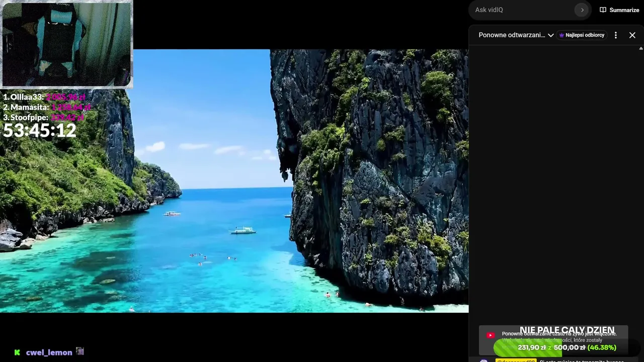
Task: Click the tropical lagoon video frame
Action: 234,181
